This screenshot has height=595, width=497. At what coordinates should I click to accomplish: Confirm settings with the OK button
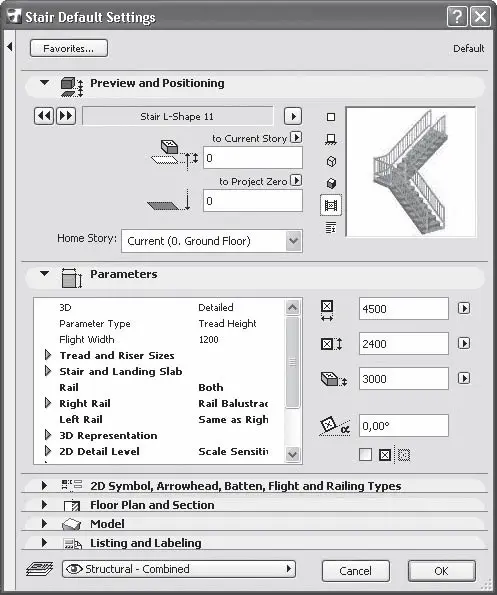click(442, 571)
